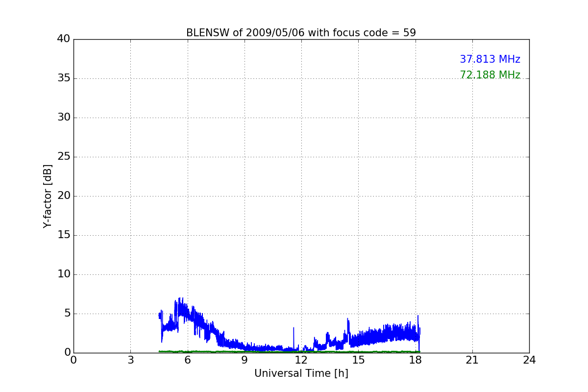Click the x-axis tick label '6'

pyautogui.click(x=187, y=360)
